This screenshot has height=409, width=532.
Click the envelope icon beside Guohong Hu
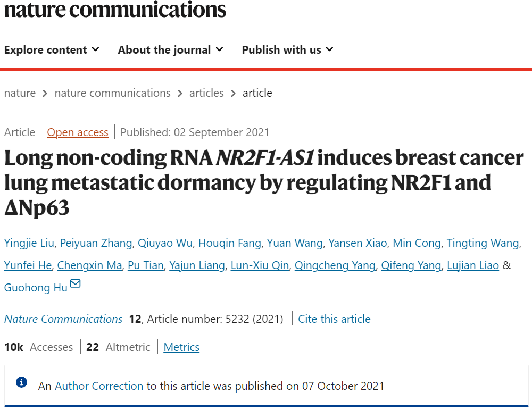coord(75,283)
